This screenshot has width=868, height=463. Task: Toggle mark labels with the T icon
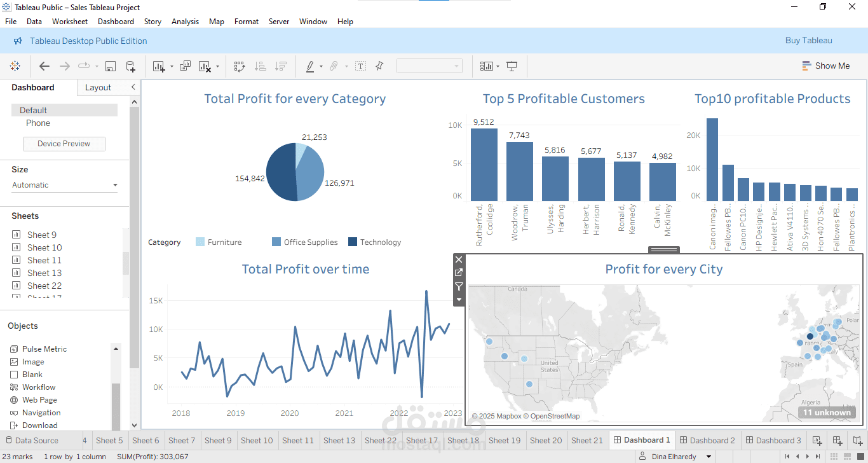coord(360,66)
